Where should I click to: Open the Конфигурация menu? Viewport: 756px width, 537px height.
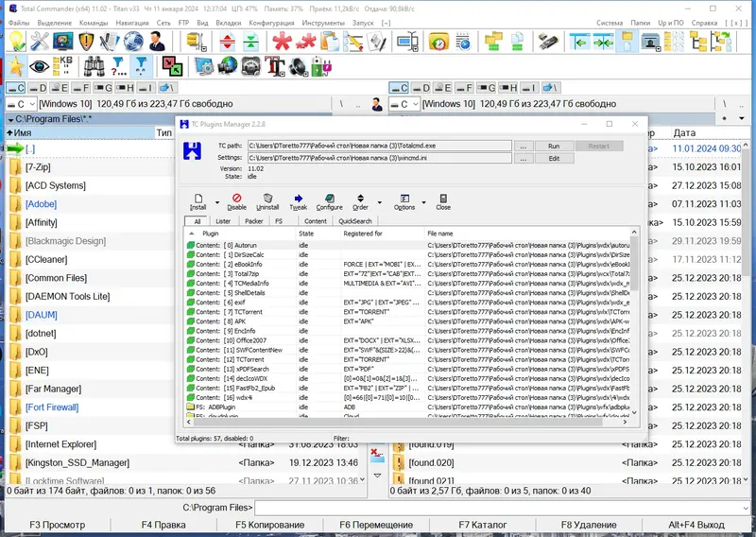point(271,23)
